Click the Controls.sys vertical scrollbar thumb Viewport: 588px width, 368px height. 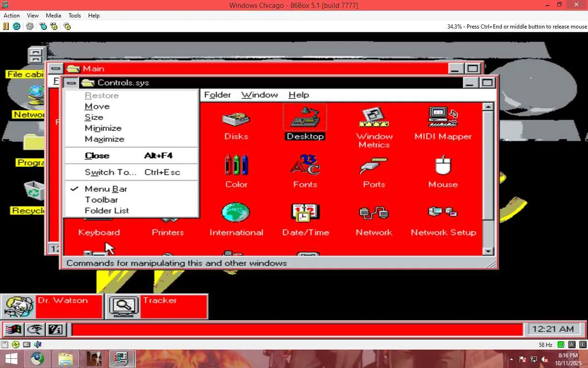click(x=488, y=167)
